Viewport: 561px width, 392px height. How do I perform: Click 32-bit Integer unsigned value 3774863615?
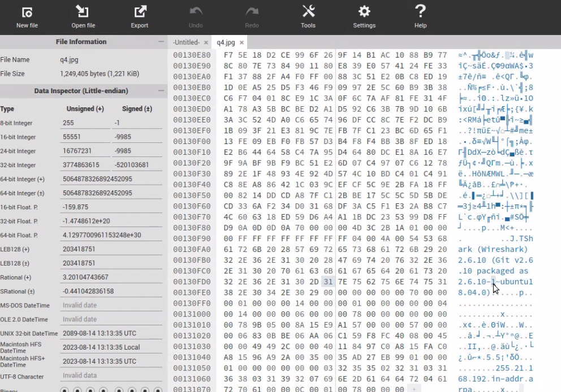85,165
